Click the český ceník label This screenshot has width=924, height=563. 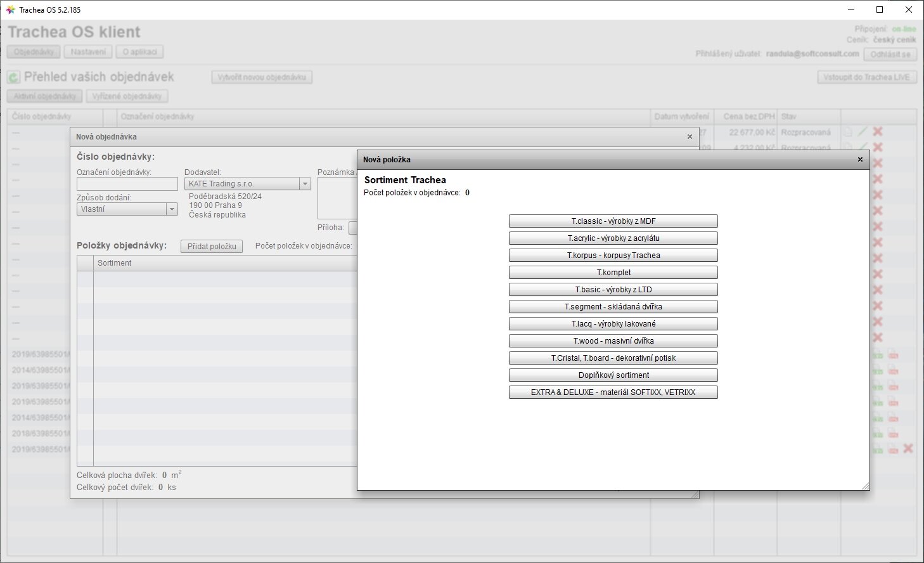point(894,40)
